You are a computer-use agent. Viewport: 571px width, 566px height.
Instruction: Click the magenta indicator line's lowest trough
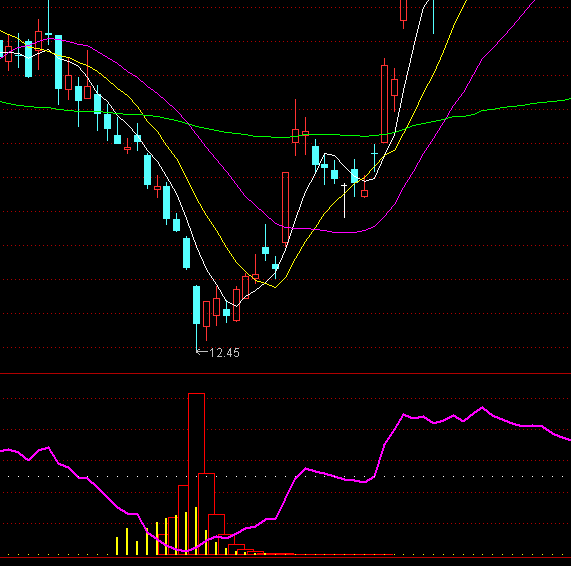[x=185, y=550]
